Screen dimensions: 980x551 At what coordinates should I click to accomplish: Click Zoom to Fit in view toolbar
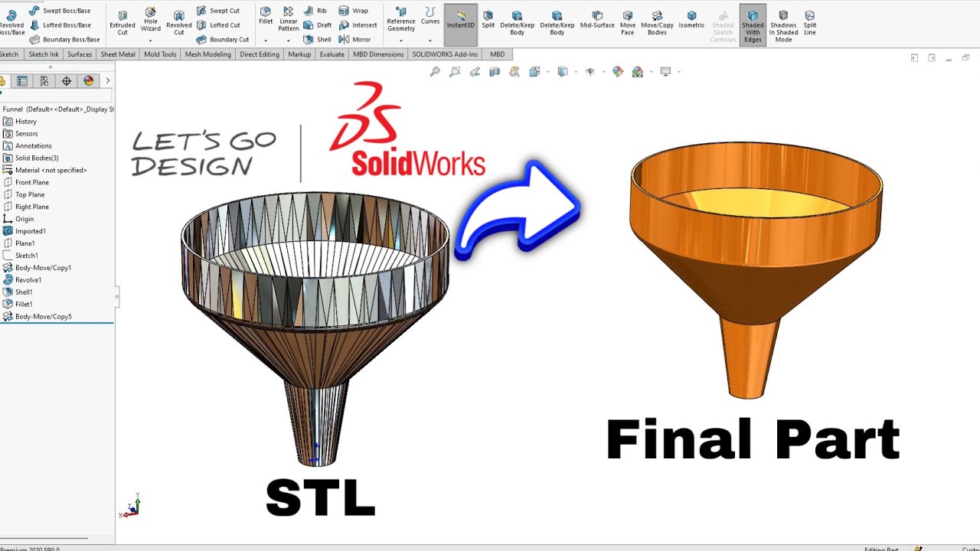click(435, 72)
